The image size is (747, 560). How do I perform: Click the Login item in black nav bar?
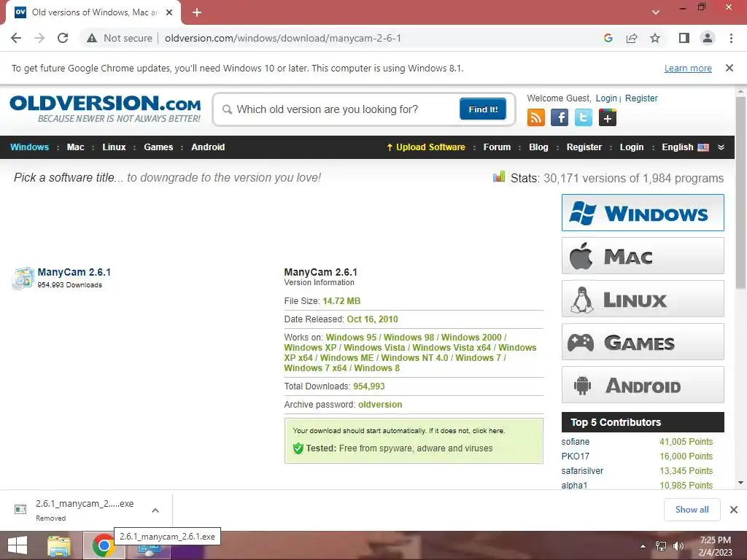(x=632, y=147)
